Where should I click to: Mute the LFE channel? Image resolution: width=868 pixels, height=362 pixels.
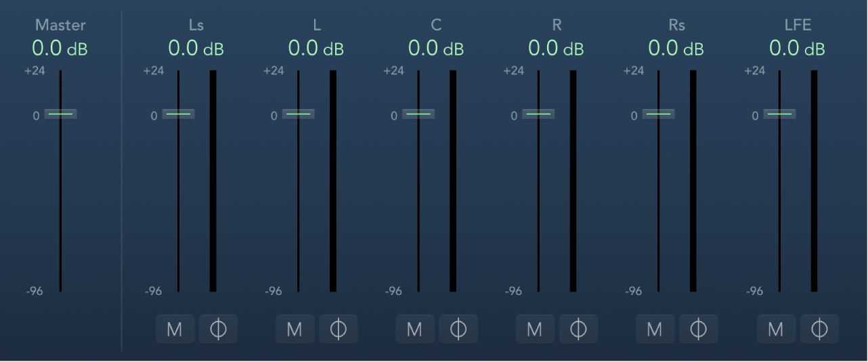[776, 330]
